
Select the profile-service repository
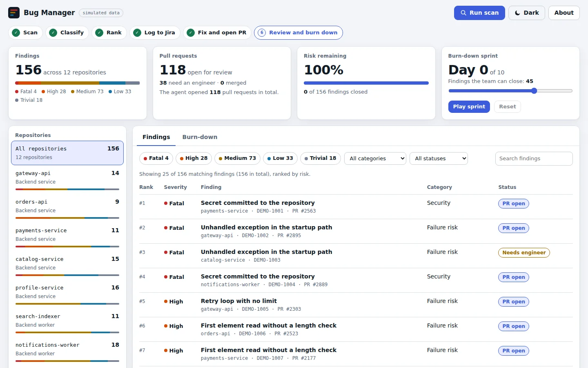67,294
